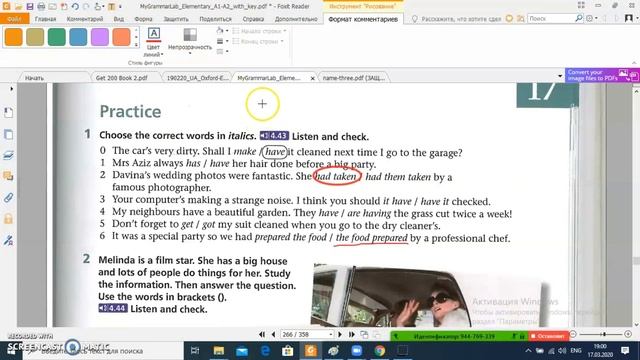Go to the first page
Viewport: 640px width, 360px height.
tap(262, 335)
